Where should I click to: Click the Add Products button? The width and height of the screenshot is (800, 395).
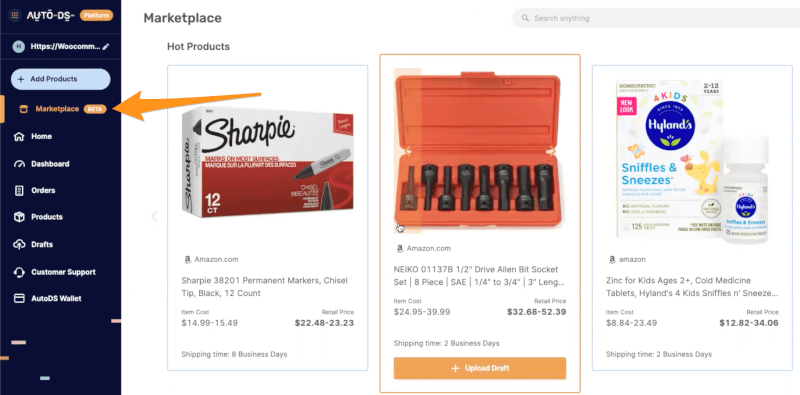(61, 79)
